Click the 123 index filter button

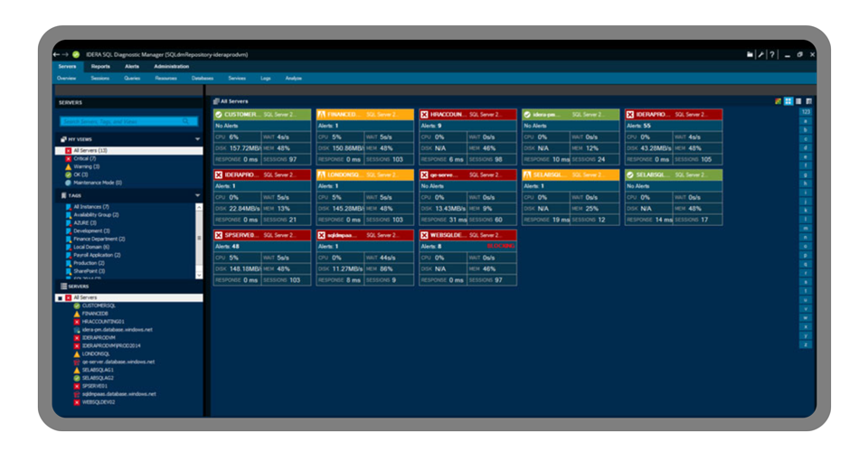coord(806,112)
